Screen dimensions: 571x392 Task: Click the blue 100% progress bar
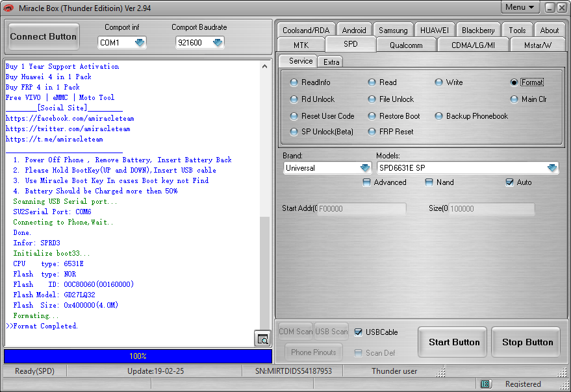point(138,356)
